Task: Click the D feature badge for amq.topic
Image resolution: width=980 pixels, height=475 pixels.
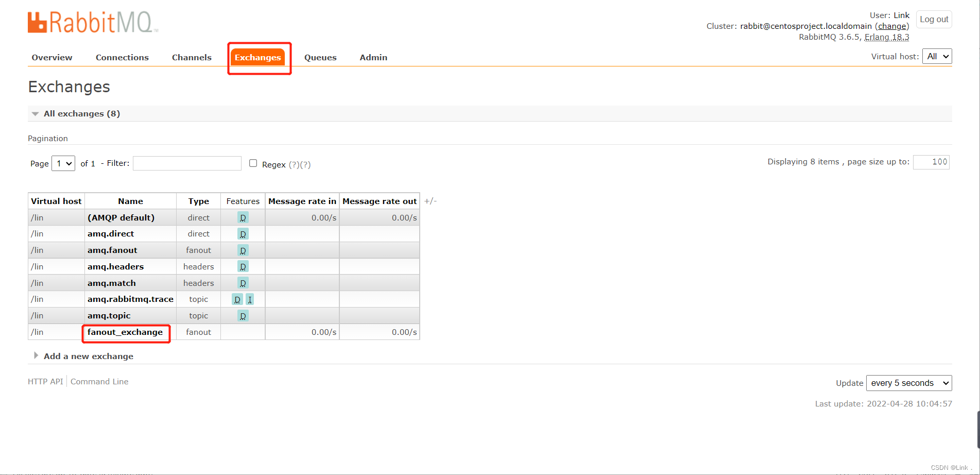Action: point(243,316)
